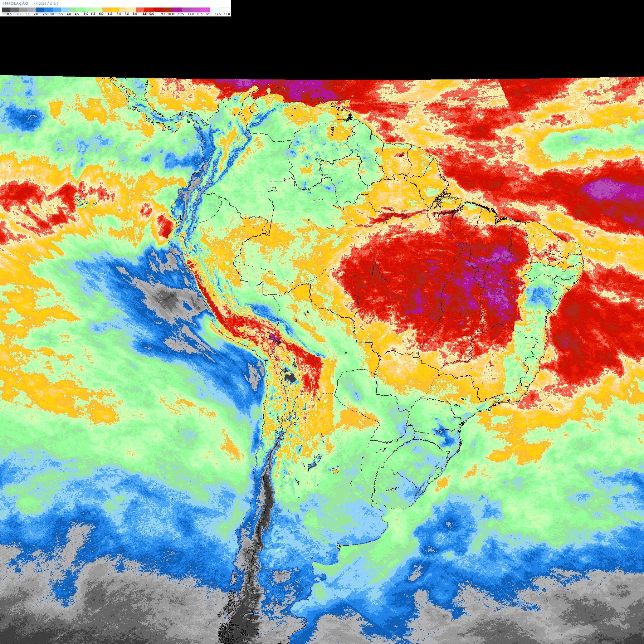Click the 10.5 legend value
This screenshot has width=644, height=644.
[181, 14]
